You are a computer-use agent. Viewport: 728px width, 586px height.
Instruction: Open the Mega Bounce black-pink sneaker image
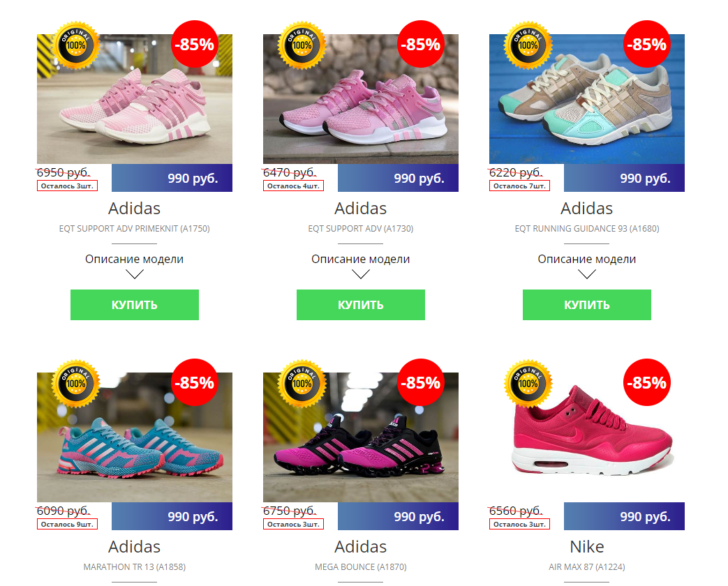coord(361,437)
